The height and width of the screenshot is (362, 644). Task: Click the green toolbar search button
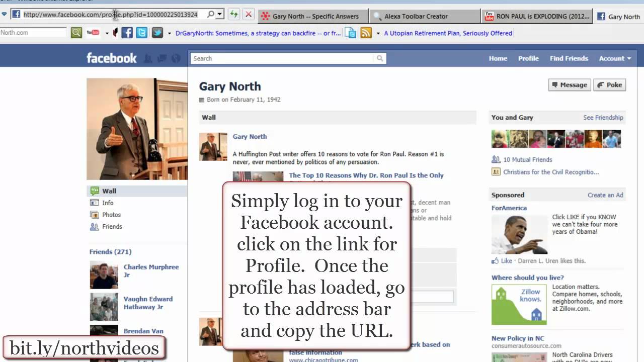[x=76, y=33]
